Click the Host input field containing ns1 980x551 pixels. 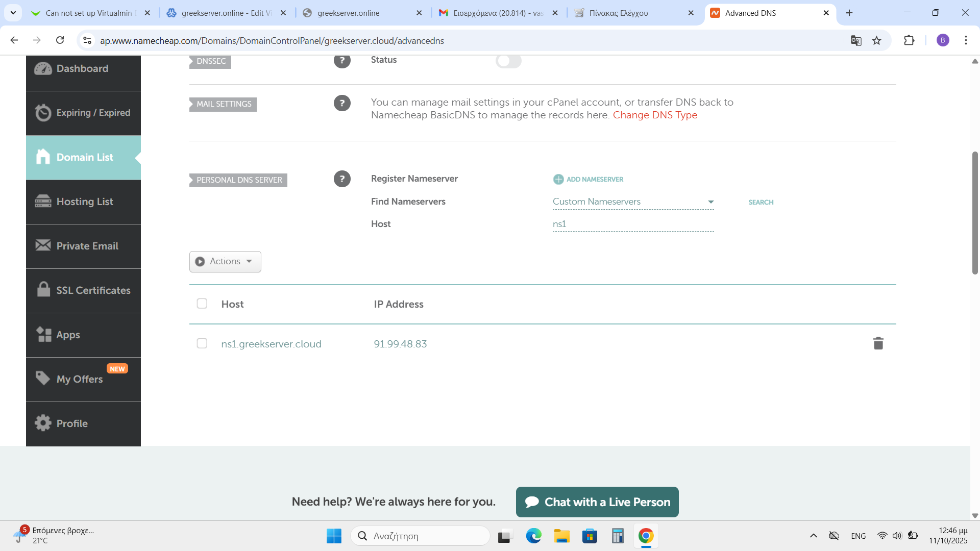tap(633, 224)
